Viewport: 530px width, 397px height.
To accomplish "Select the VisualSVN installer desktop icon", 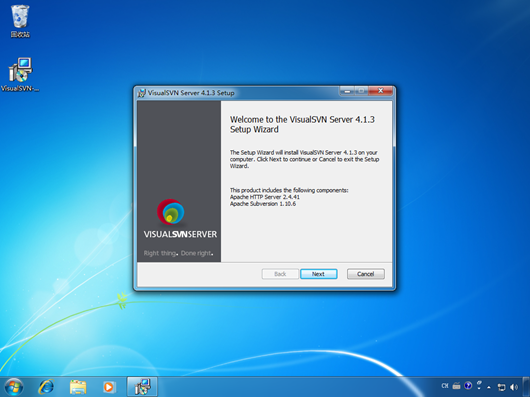I will pos(20,74).
